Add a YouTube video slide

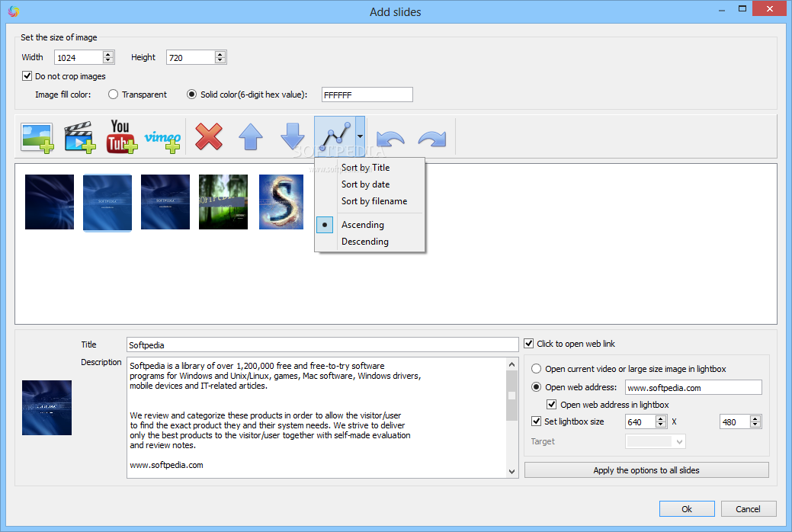coord(121,136)
